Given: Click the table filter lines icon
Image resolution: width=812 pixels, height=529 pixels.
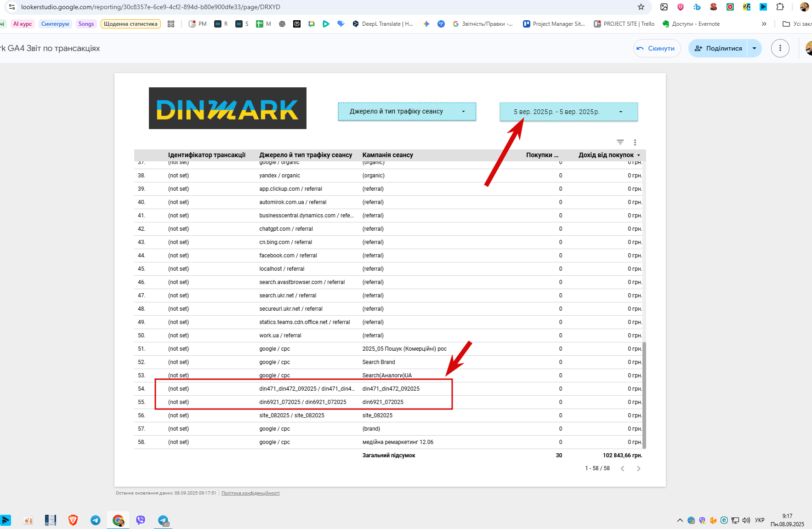Looking at the screenshot, I should tap(620, 142).
